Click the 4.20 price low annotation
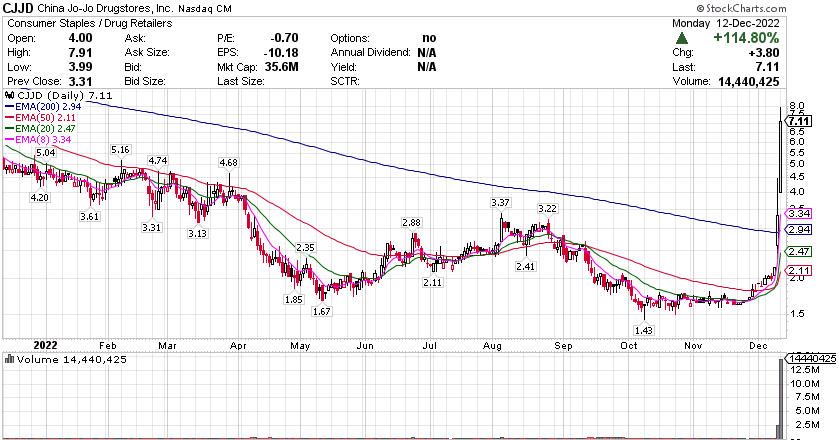The width and height of the screenshot is (839, 440). 39,198
